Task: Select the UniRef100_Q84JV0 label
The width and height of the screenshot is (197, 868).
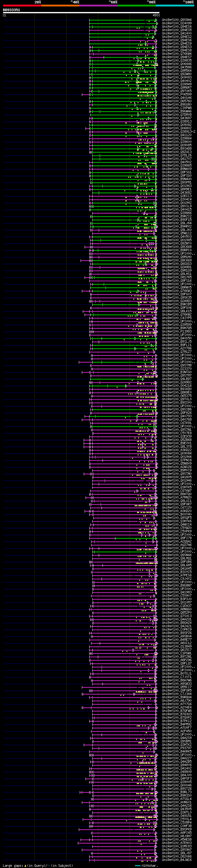Action: pos(177,775)
